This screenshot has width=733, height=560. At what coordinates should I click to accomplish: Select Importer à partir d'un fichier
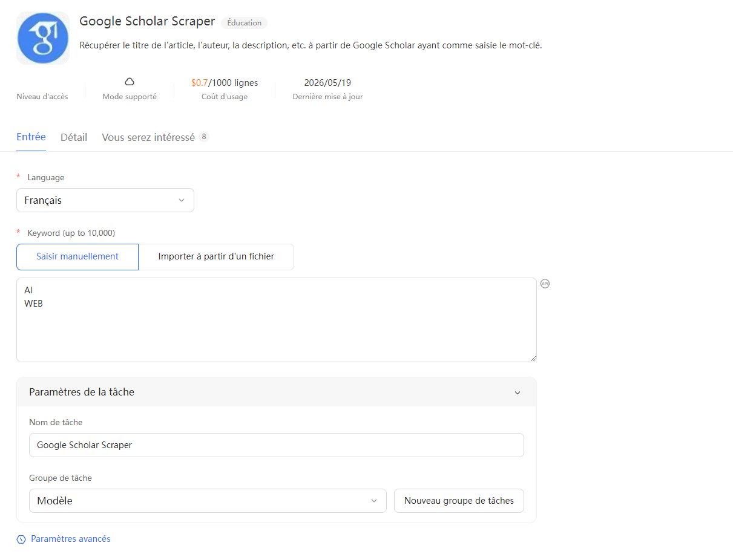pos(216,256)
